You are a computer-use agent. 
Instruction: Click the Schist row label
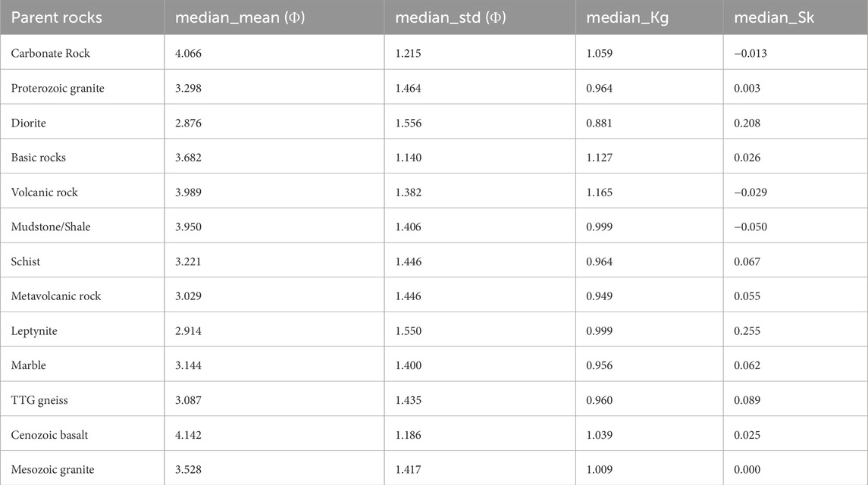coord(26,261)
